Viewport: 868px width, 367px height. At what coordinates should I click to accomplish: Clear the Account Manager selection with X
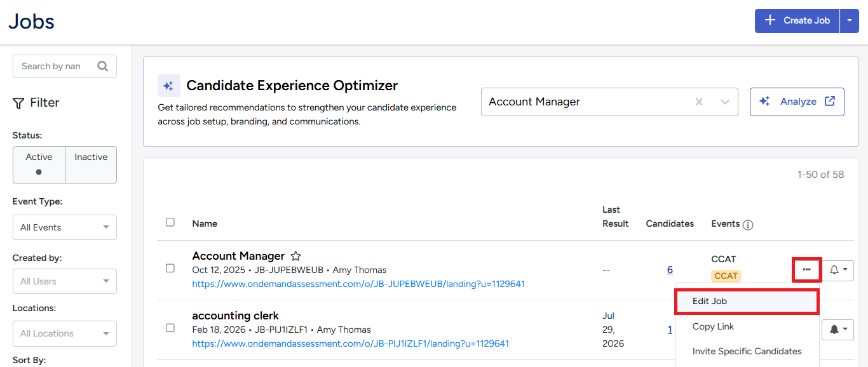(x=699, y=102)
